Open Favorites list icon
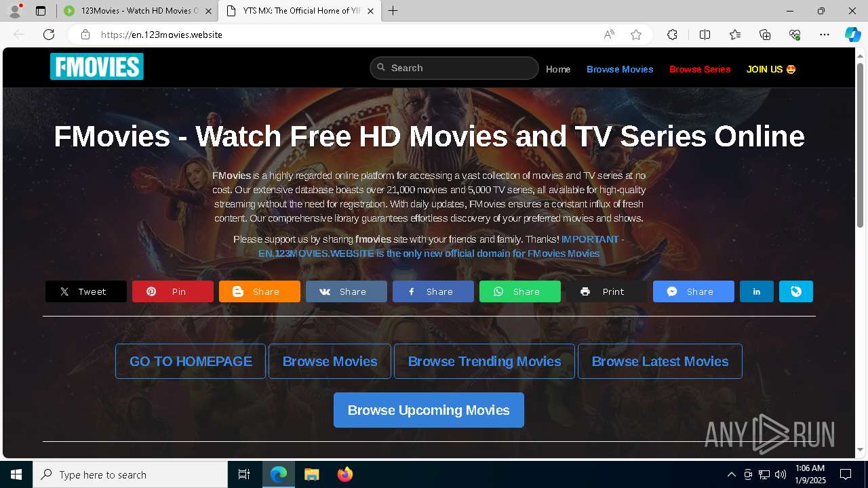Viewport: 868px width, 488px height. pos(735,35)
